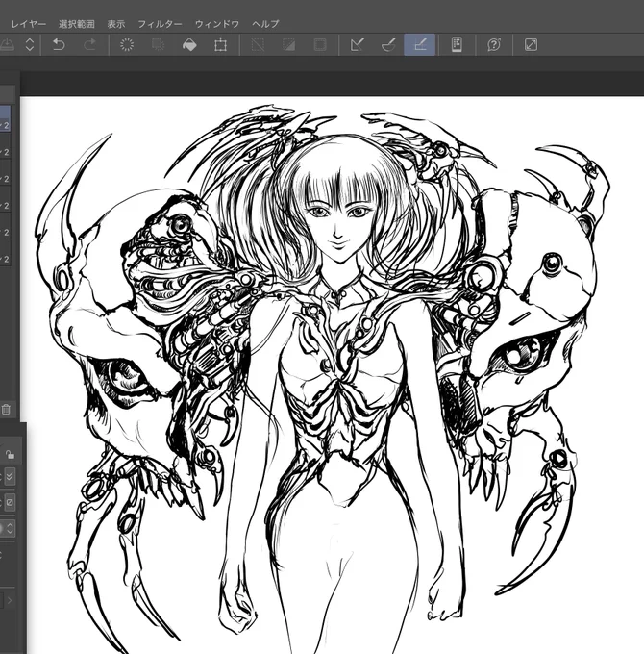Toggle the highlighted Snap to Grid button
This screenshot has height=654, width=644.
click(420, 44)
